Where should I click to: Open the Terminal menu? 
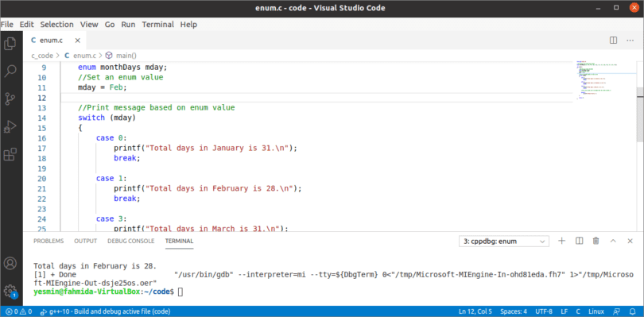157,24
